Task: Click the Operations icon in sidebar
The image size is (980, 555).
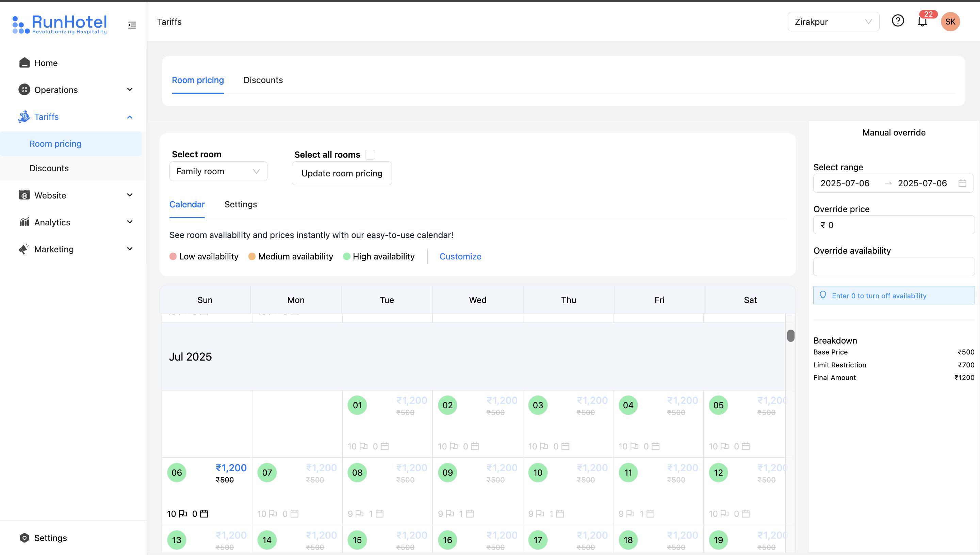Action: click(24, 90)
